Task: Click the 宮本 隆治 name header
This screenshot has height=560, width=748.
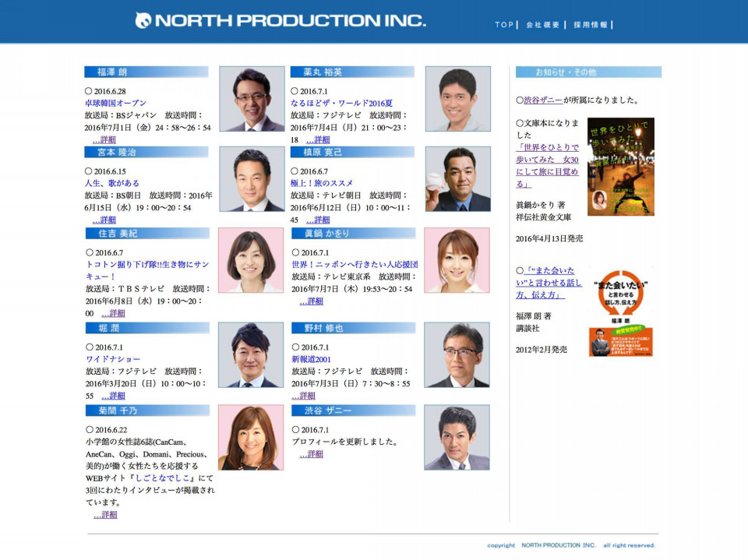Action: 146,152
